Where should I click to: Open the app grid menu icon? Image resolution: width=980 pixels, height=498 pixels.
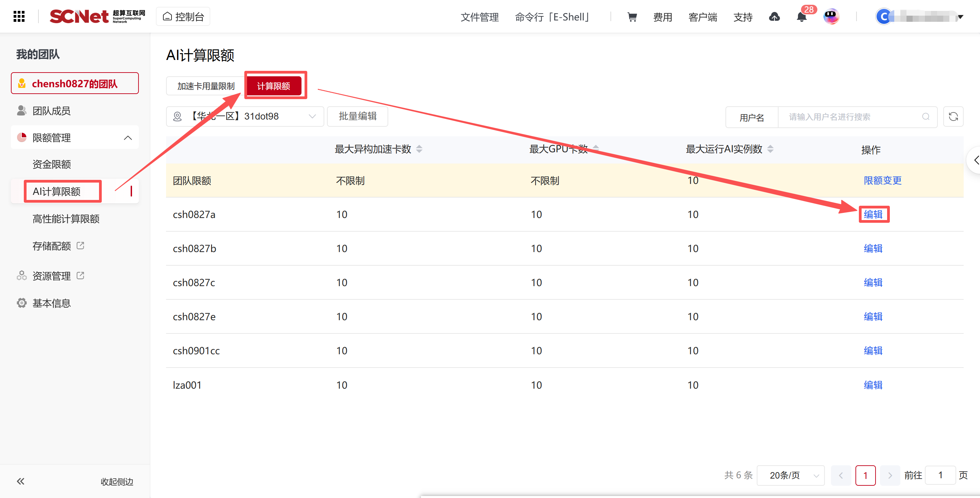point(19,16)
